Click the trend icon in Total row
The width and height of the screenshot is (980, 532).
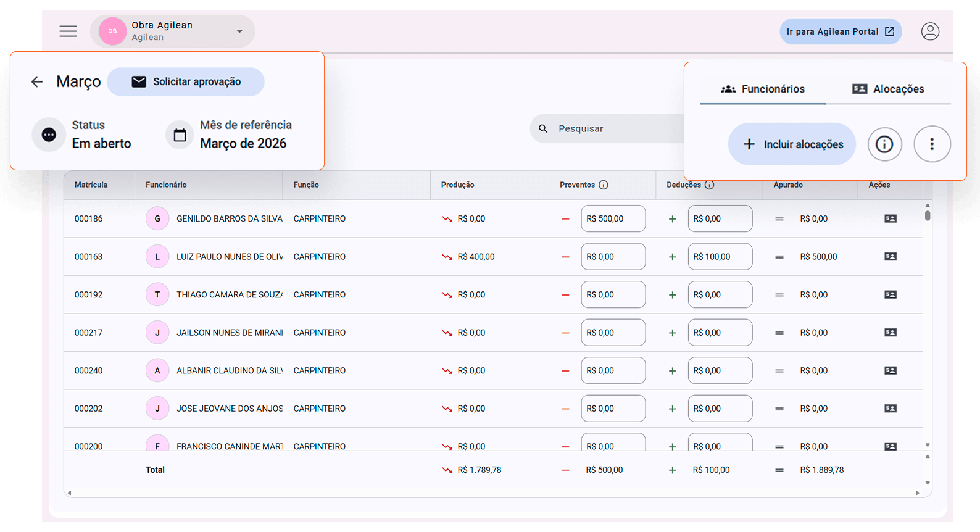tap(447, 470)
